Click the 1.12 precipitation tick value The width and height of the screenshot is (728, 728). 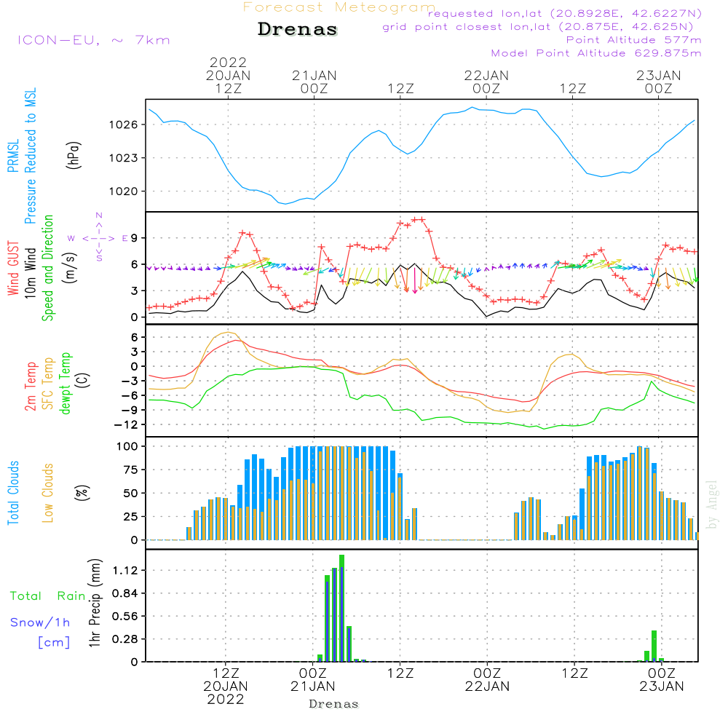click(125, 570)
